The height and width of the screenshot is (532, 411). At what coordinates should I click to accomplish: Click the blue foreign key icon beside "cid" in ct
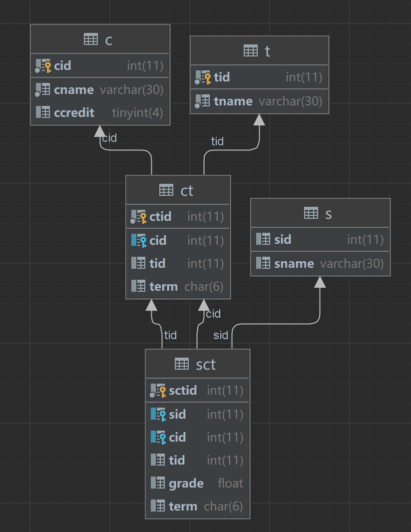click(142, 240)
